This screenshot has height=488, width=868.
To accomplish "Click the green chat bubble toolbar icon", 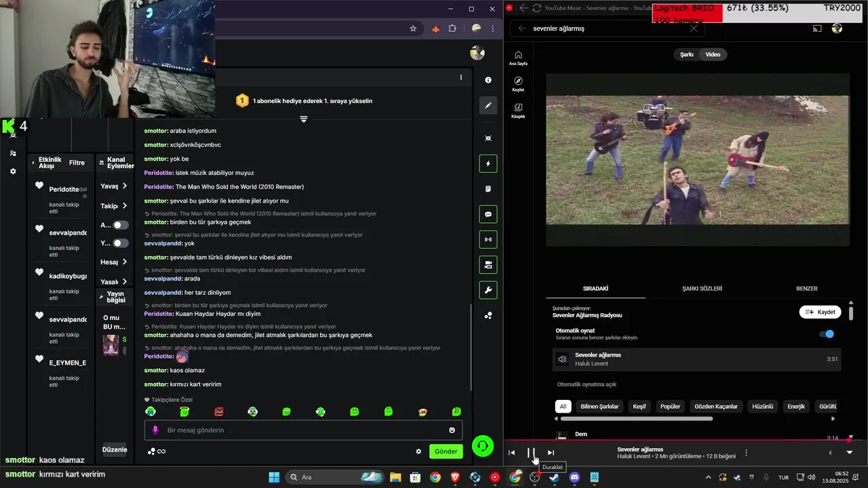I will (488, 214).
